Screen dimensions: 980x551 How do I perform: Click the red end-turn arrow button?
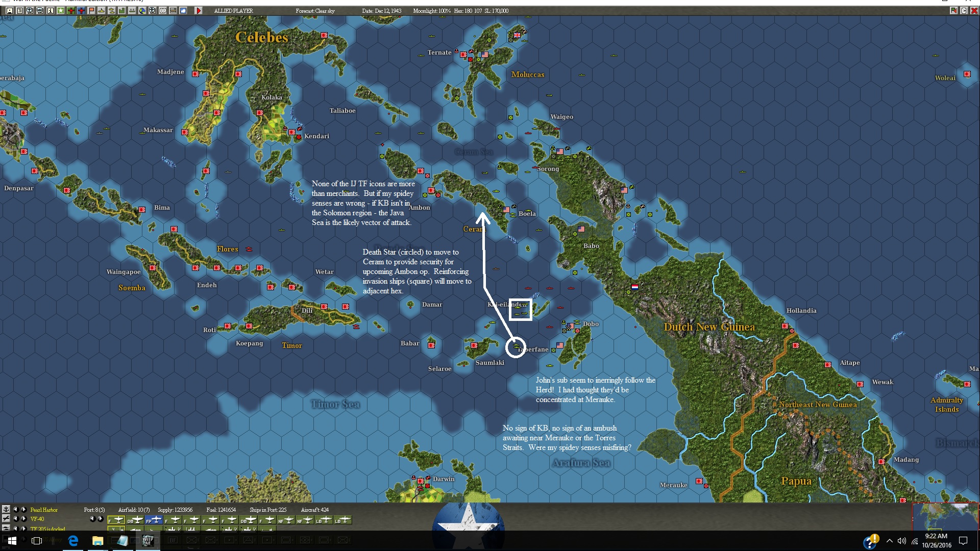[199, 10]
